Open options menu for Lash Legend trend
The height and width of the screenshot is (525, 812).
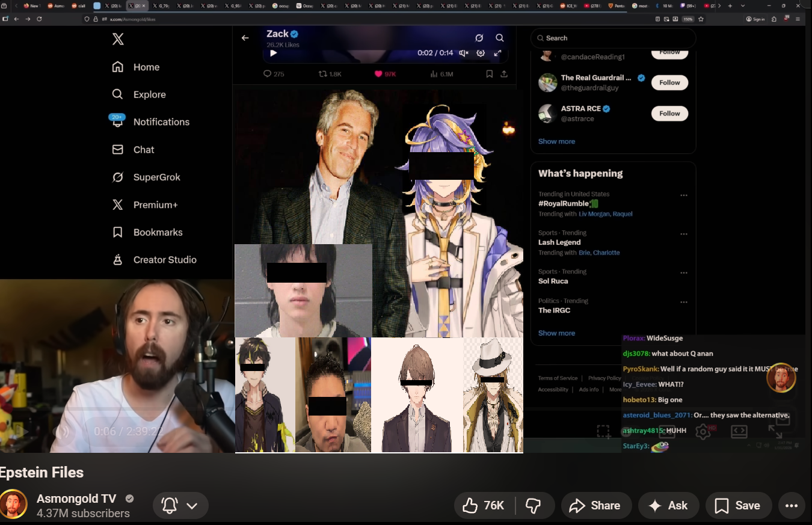pyautogui.click(x=683, y=234)
